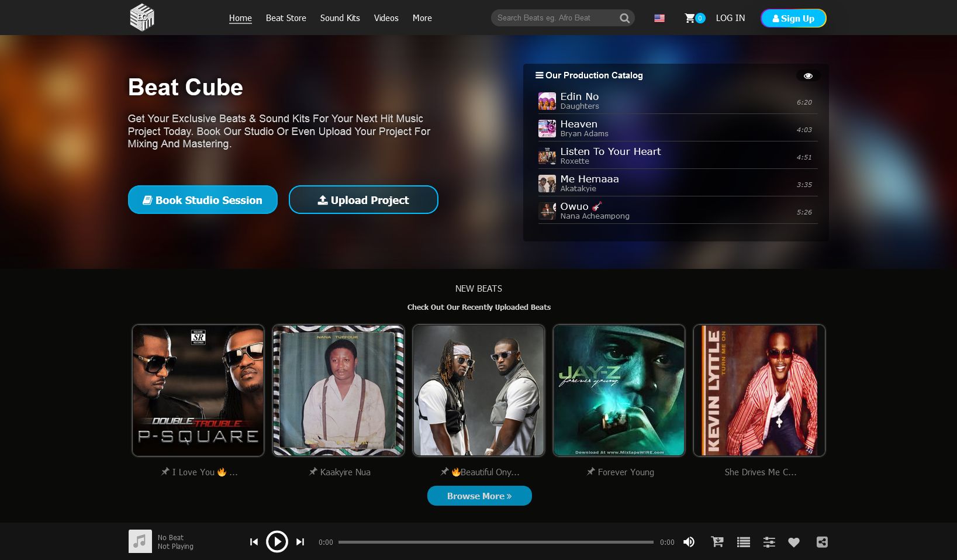Select the "Edin No" track title
The image size is (957, 560).
pos(579,96)
